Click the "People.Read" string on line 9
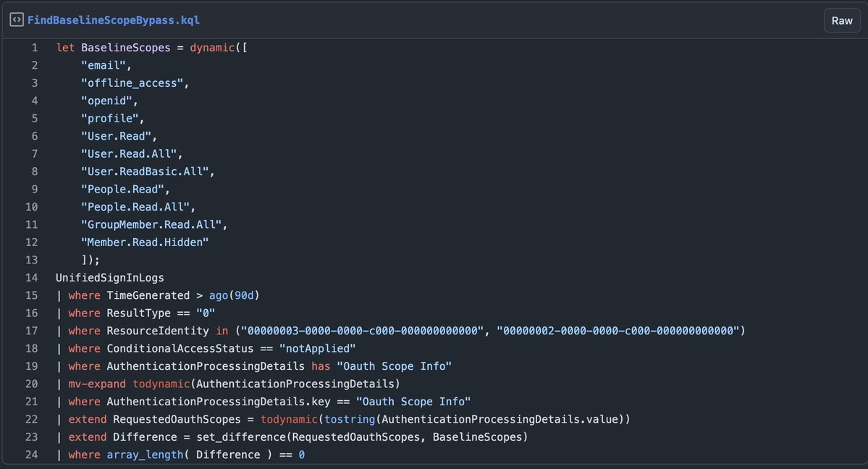This screenshot has width=868, height=469. tap(123, 190)
